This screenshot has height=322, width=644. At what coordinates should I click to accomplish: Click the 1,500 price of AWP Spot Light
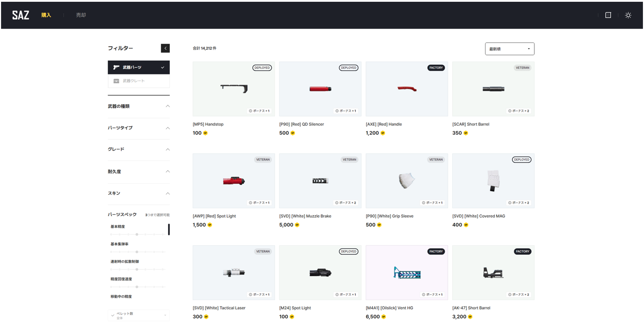click(199, 225)
